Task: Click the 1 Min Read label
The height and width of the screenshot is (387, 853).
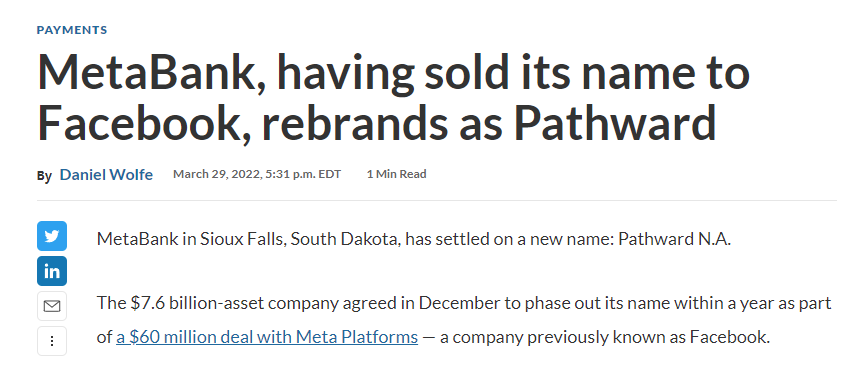Action: click(x=397, y=174)
